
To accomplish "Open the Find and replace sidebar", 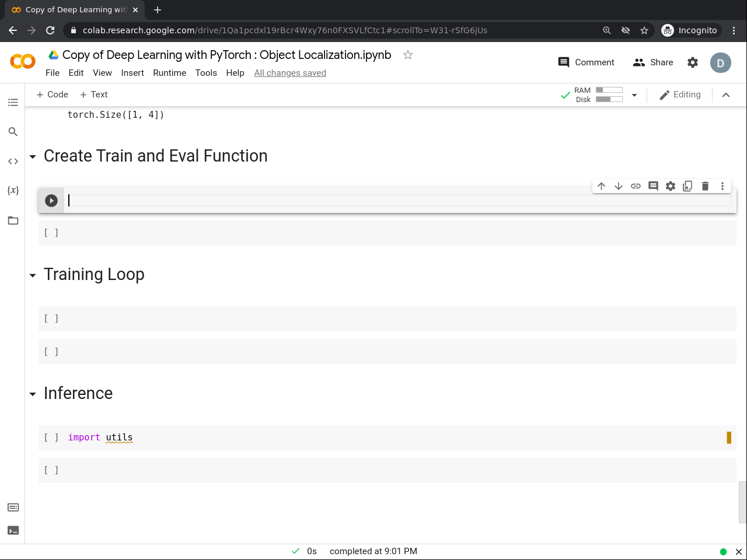I will click(x=13, y=132).
